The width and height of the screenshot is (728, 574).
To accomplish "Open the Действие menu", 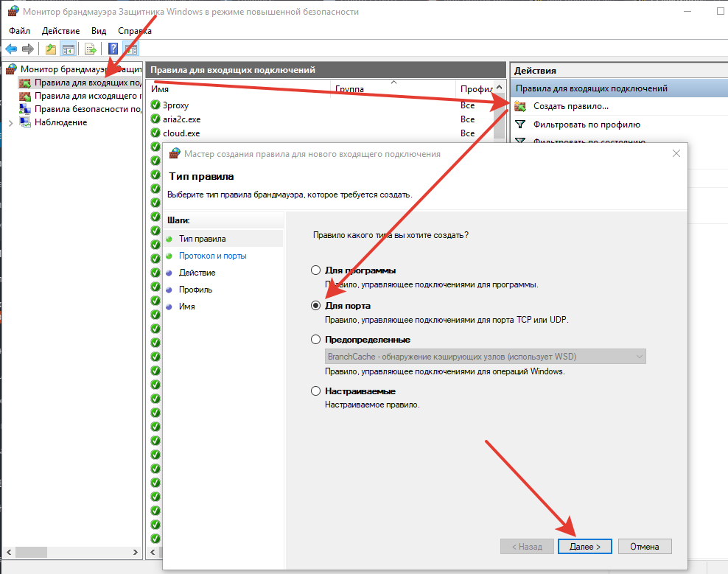I will coord(61,31).
